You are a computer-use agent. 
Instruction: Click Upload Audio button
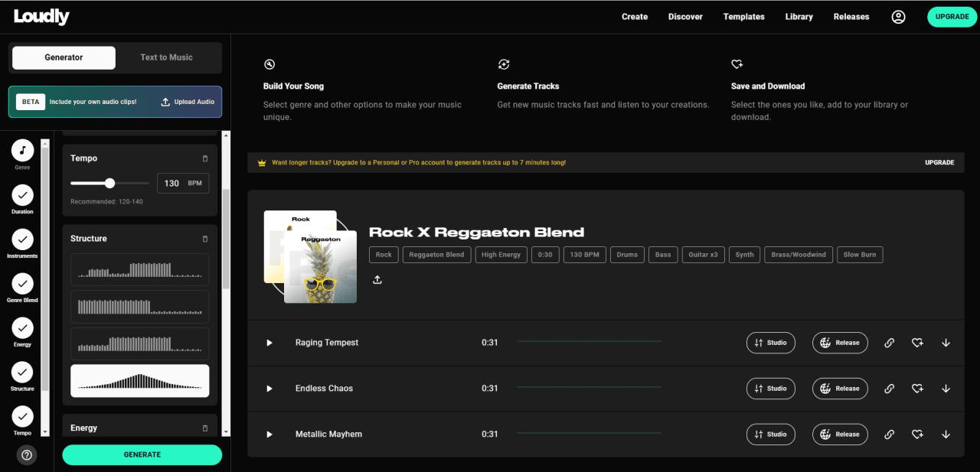click(x=188, y=102)
